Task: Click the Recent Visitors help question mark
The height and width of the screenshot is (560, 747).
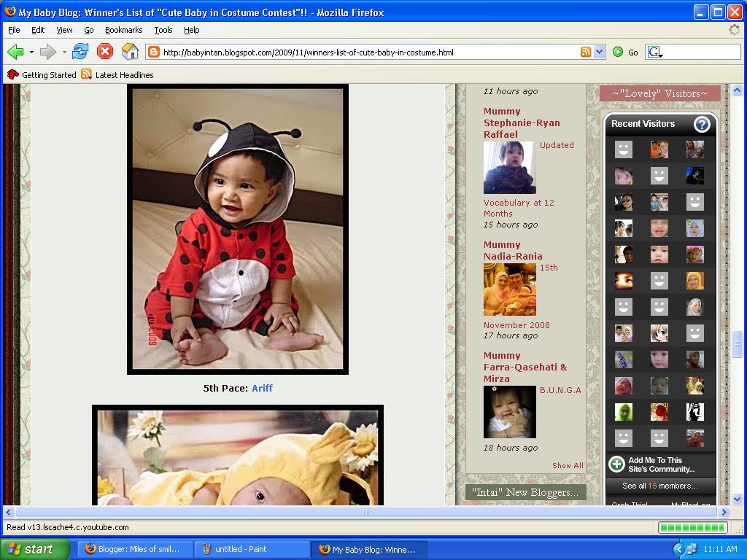Action: 701,124
